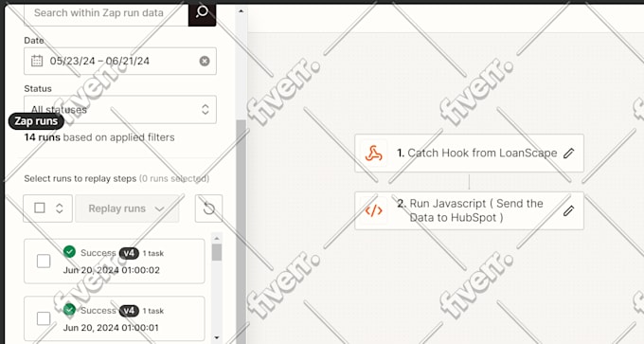This screenshot has width=644, height=344.
Task: Click webhook icon of Catch Hook step
Action: [374, 154]
